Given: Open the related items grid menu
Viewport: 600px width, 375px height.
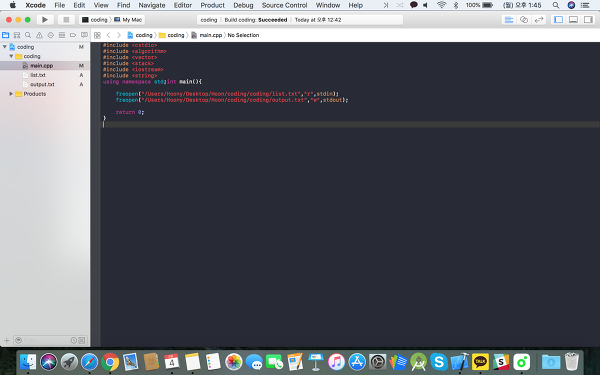Looking at the screenshot, I should [x=97, y=35].
